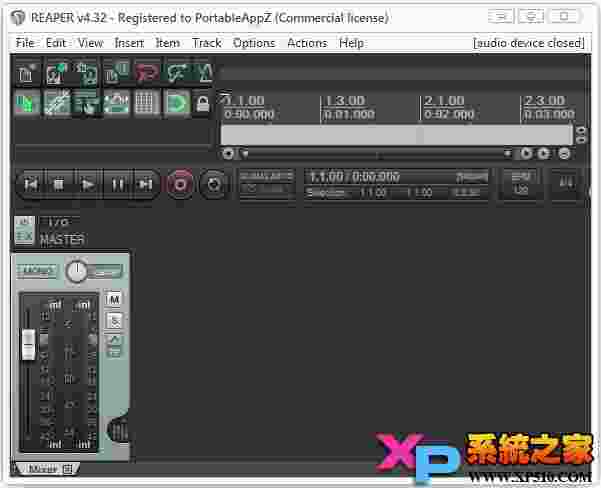Click the horizontal scrollbar under the arrange view

click(378, 154)
